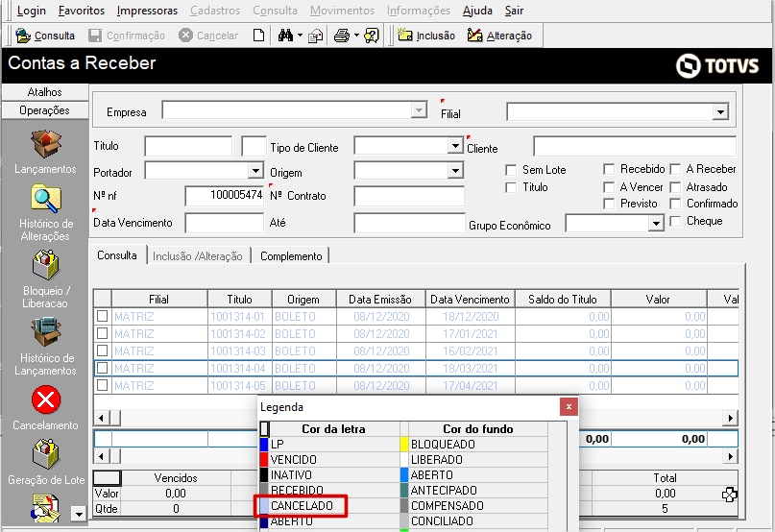Click the Data Vencimento input field
This screenshot has height=532, width=775.
(x=225, y=223)
